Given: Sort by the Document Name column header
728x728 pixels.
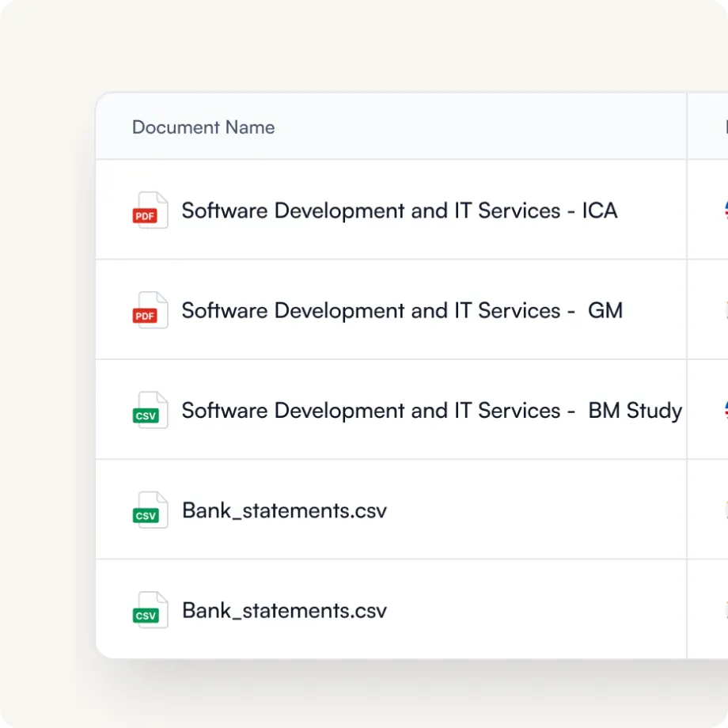Looking at the screenshot, I should pyautogui.click(x=203, y=127).
